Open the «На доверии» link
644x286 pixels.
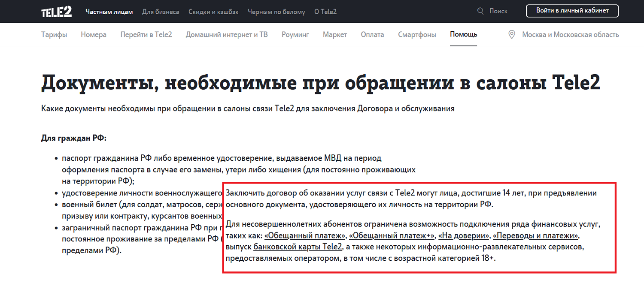point(464,236)
